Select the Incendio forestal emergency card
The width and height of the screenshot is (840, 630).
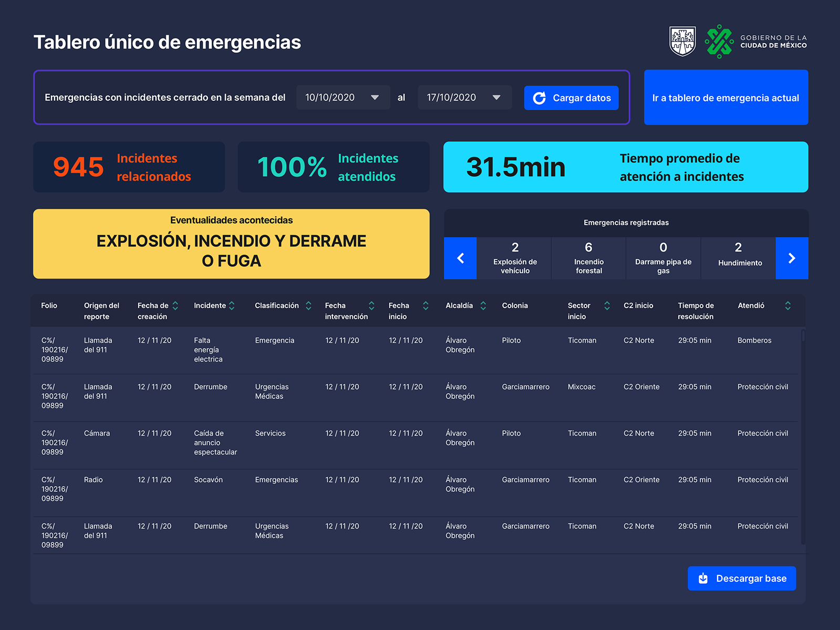(x=589, y=258)
